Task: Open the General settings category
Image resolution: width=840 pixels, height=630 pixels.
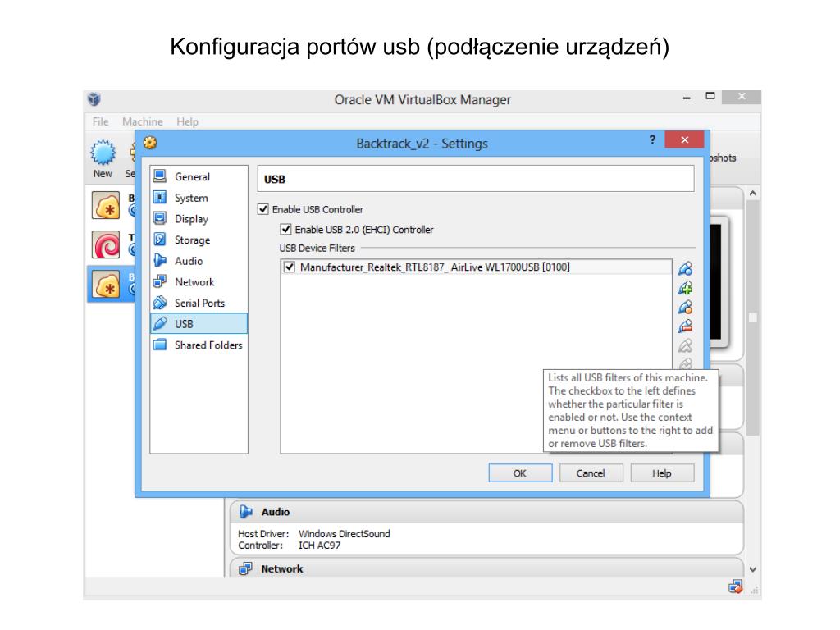Action: (199, 176)
